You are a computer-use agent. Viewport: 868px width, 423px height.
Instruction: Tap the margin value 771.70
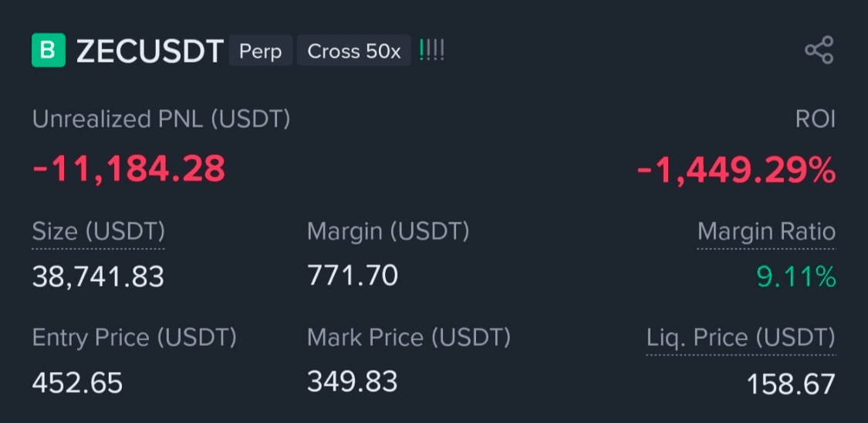pos(353,275)
